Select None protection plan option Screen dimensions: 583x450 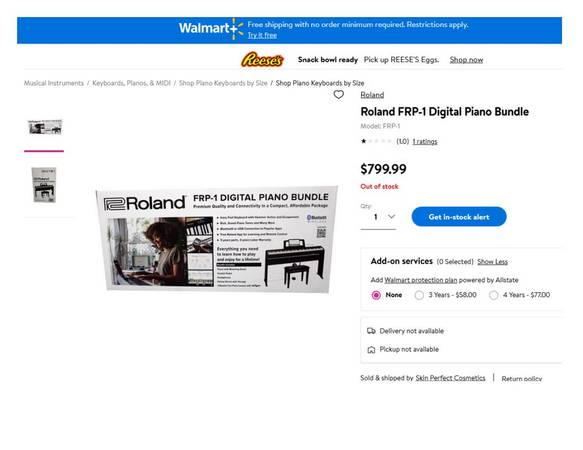coord(376,295)
